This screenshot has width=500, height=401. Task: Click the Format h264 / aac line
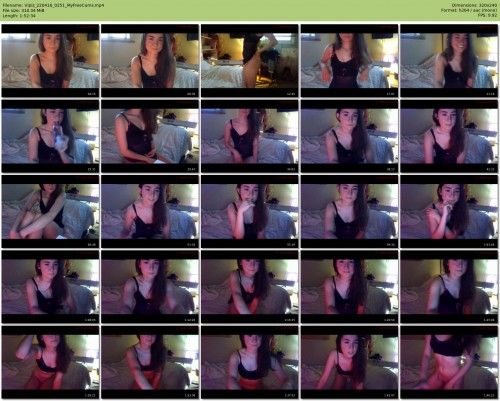click(x=469, y=10)
